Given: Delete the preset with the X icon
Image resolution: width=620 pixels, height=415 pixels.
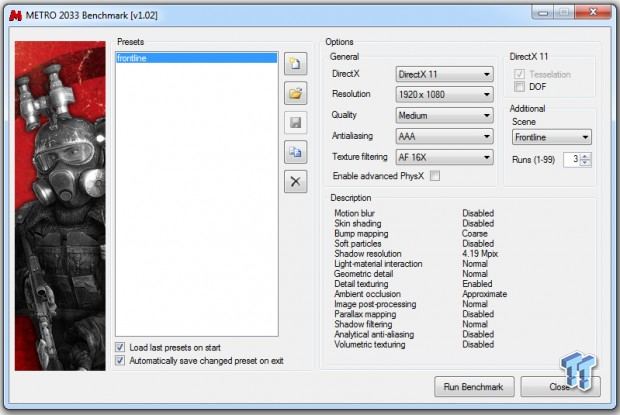Looking at the screenshot, I should tap(295, 182).
